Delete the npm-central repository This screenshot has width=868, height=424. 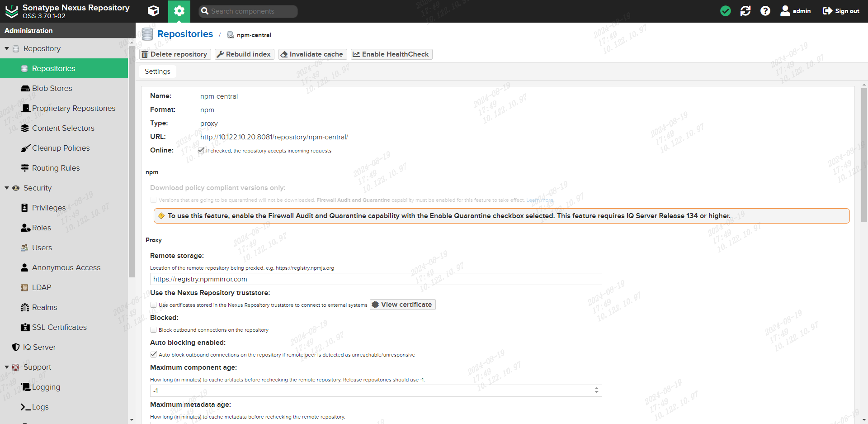point(175,54)
